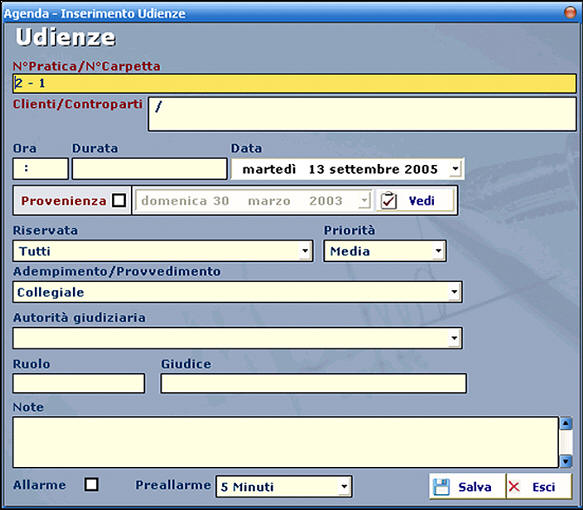The height and width of the screenshot is (510, 583).
Task: Select the Ruolo input field
Action: tap(78, 383)
